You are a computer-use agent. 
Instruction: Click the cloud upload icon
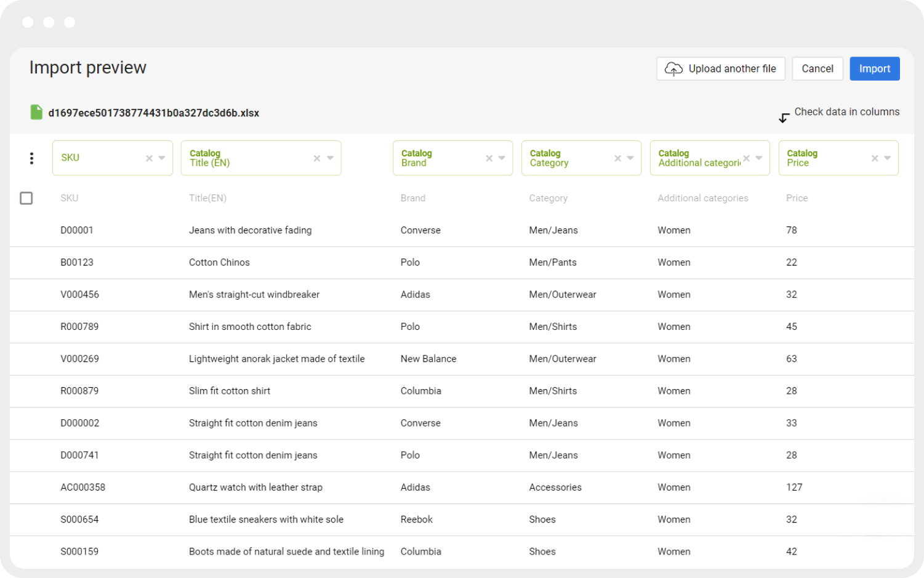click(673, 69)
